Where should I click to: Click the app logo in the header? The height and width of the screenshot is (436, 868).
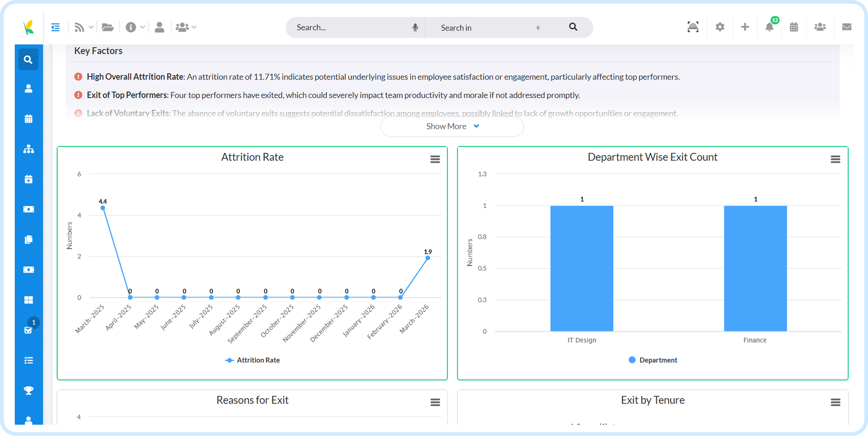pos(28,27)
